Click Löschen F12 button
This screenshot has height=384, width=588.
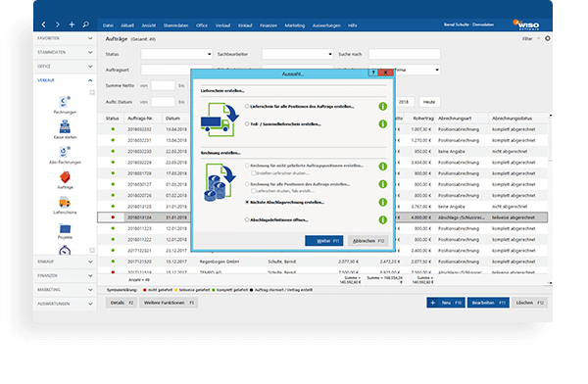point(529,303)
